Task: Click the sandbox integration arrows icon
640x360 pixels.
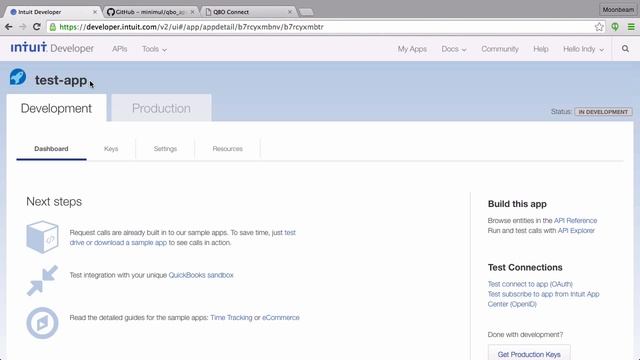Action: click(42, 280)
